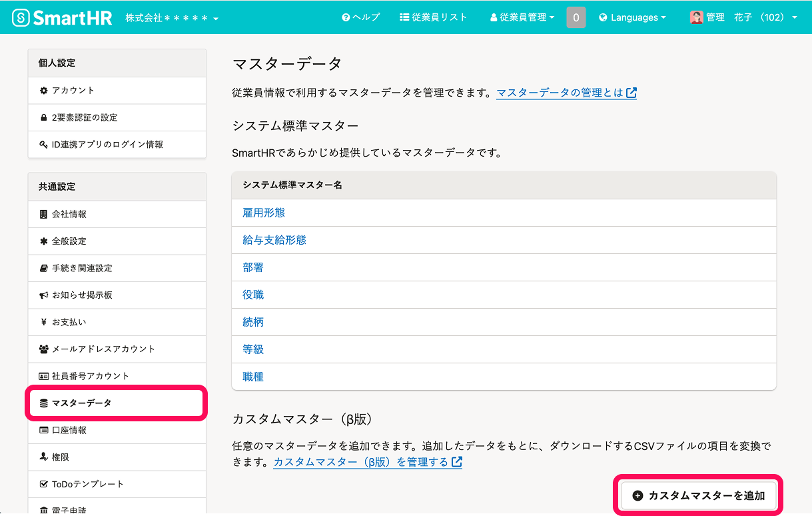Image resolution: width=812 pixels, height=516 pixels.
Task: Click key icon for ID連携アプリのログイン情報
Action: pos(44,144)
